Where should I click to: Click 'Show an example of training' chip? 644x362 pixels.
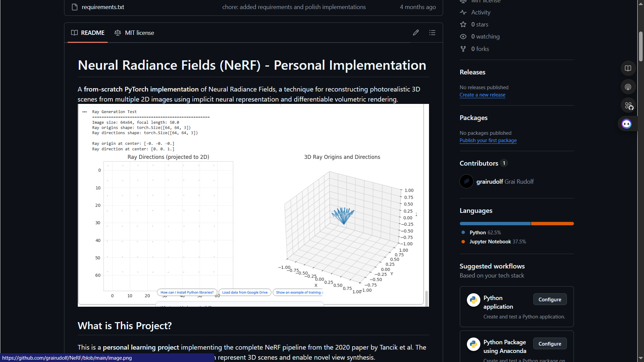tap(299, 292)
